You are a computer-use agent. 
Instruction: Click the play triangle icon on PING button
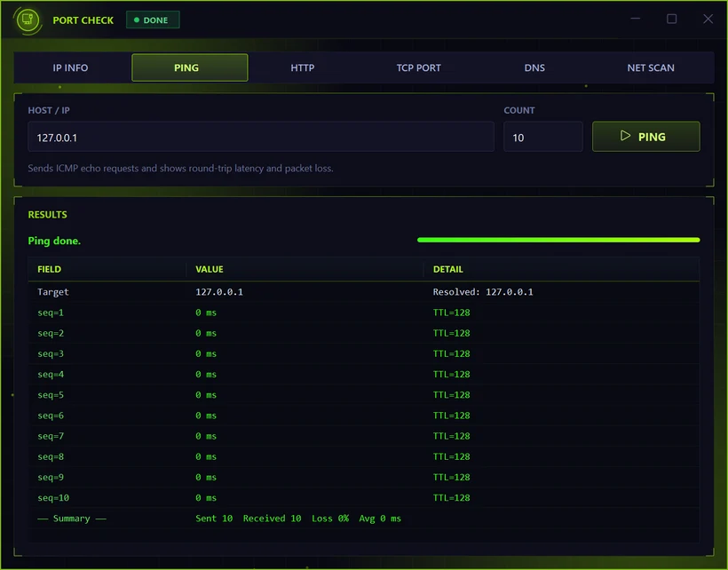click(625, 136)
